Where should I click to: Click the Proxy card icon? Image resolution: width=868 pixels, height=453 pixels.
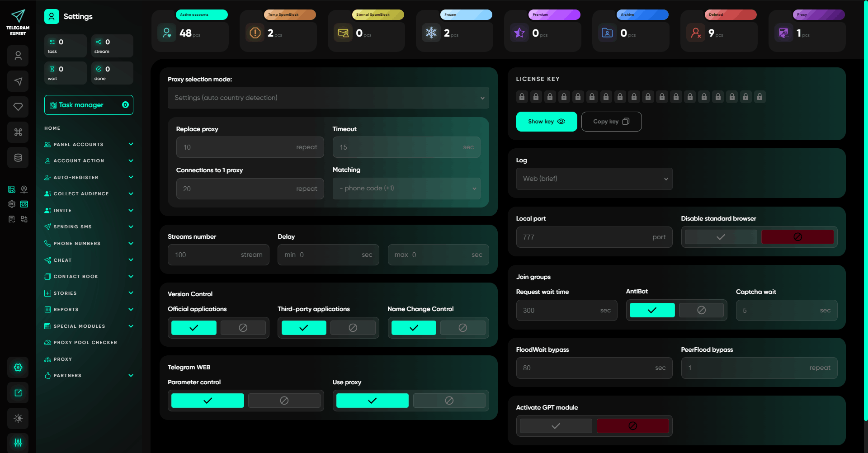coord(784,33)
